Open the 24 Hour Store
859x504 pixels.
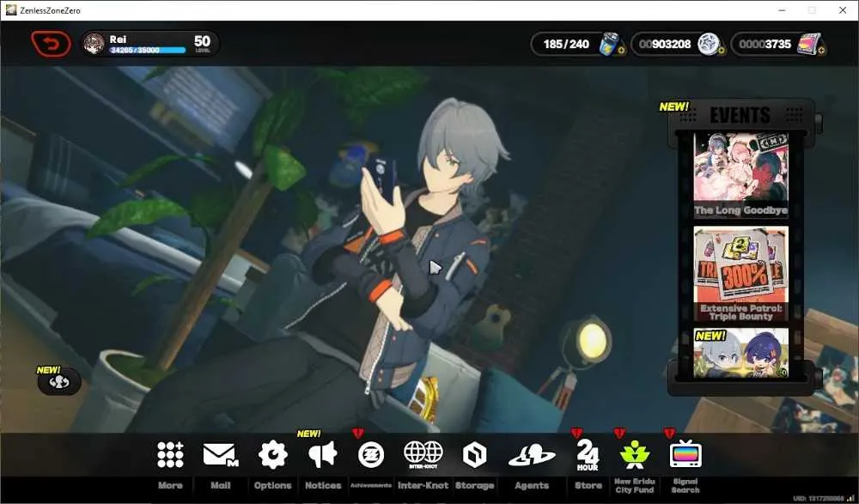pos(588,455)
